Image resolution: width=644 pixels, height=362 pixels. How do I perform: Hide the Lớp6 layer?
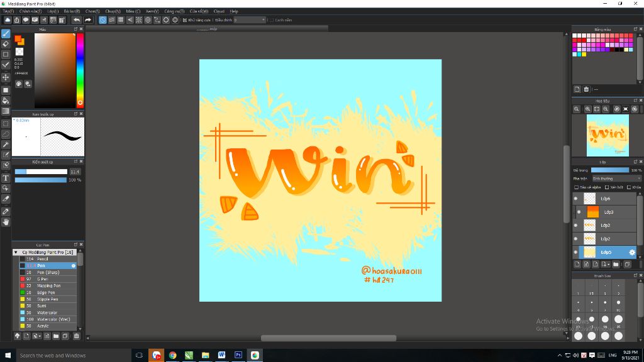click(x=575, y=199)
